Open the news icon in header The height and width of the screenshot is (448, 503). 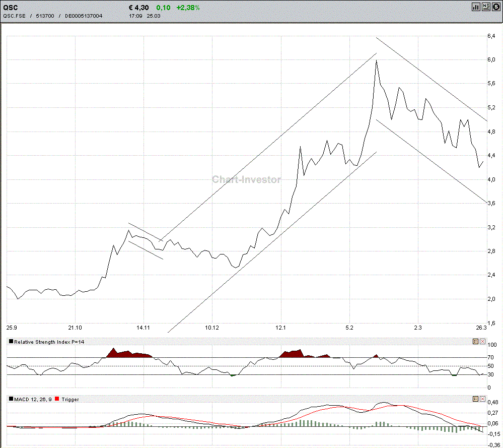tap(486, 7)
